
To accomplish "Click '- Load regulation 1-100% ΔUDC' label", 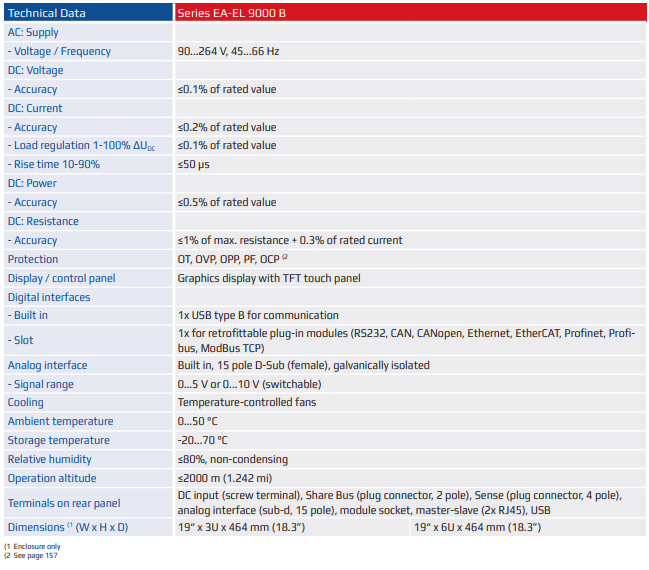I will 82,146.
